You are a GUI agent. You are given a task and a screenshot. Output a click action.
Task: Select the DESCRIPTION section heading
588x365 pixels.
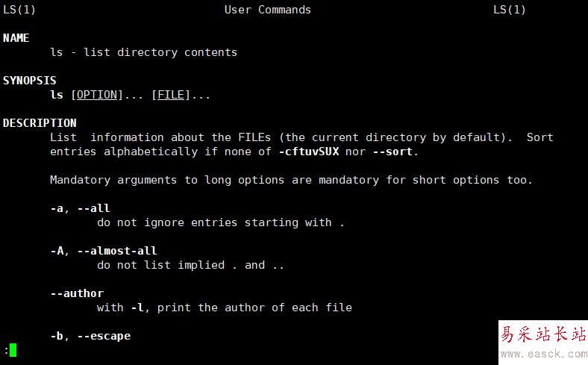[x=40, y=123]
